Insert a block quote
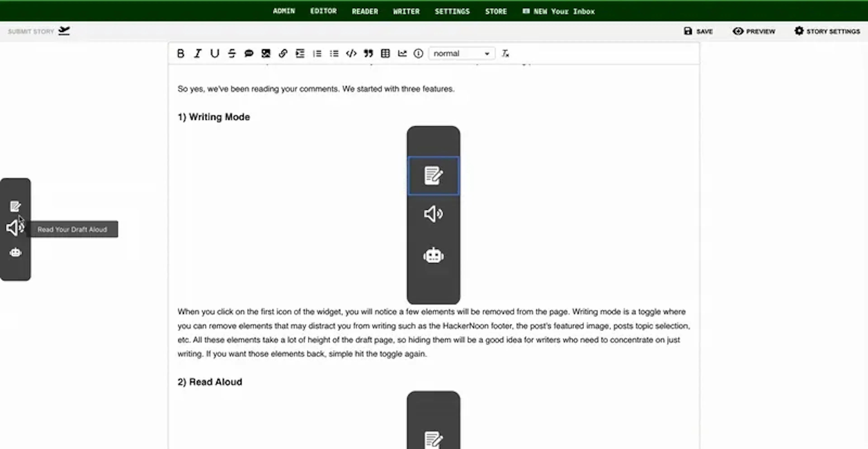Screen dimensions: 868x449 [x=368, y=53]
